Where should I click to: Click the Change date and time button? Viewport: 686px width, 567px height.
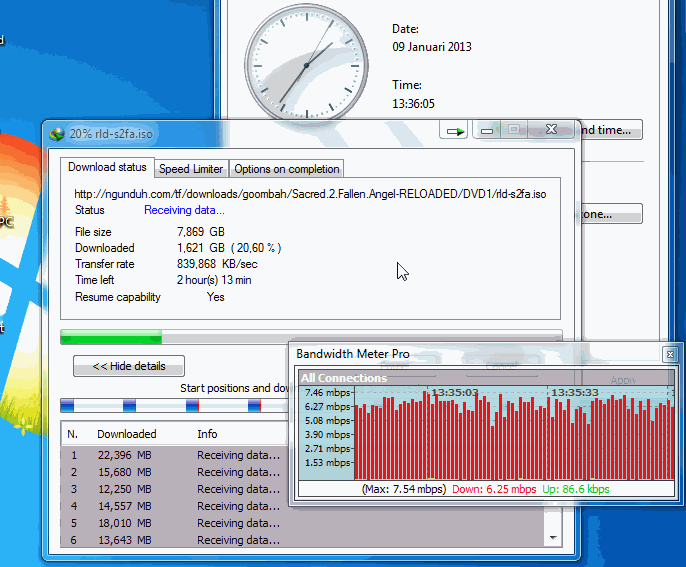coord(610,130)
